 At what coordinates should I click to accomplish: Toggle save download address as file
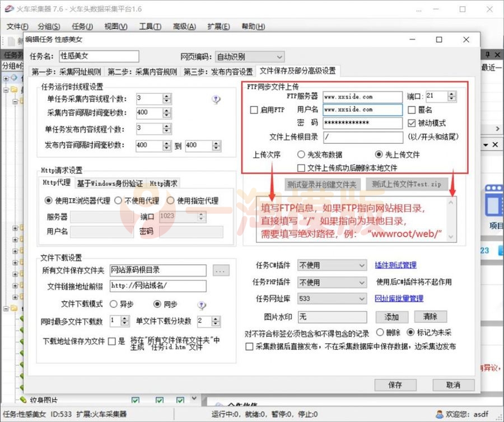[112, 341]
